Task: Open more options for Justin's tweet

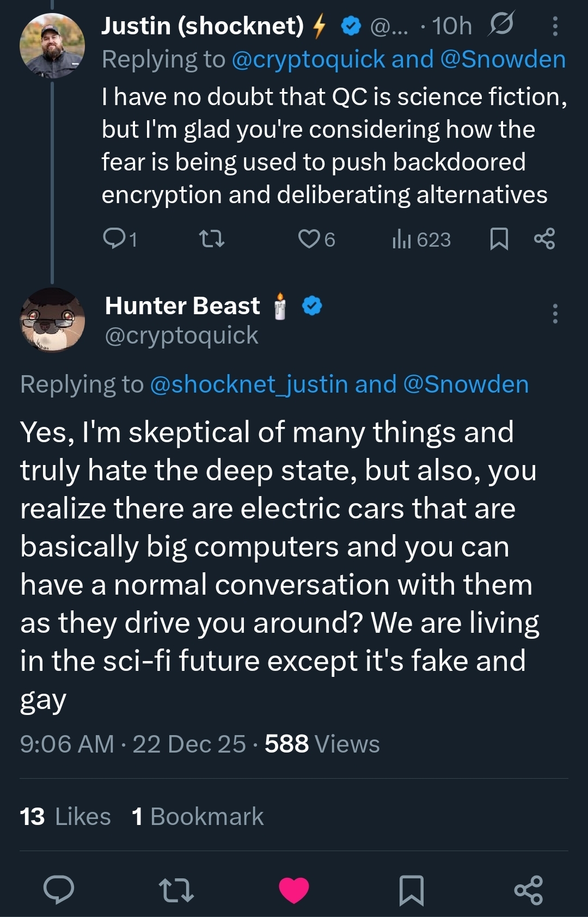Action: pyautogui.click(x=555, y=26)
